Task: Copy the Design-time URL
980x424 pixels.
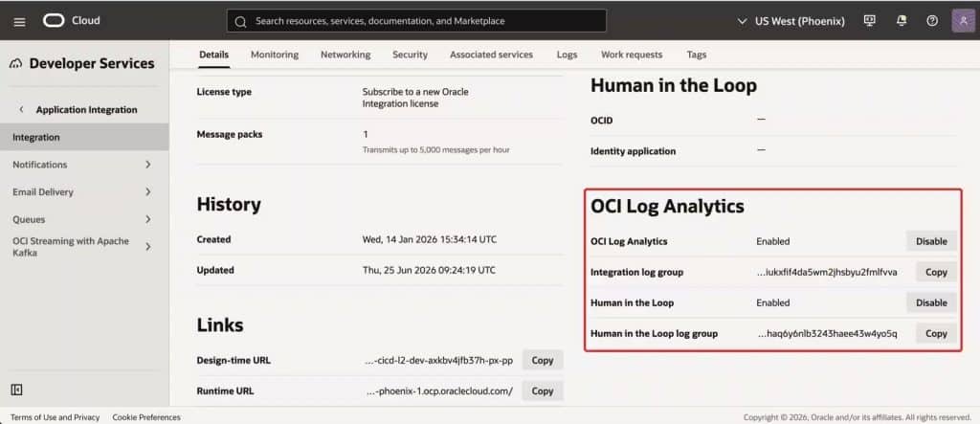Action: [x=543, y=360]
